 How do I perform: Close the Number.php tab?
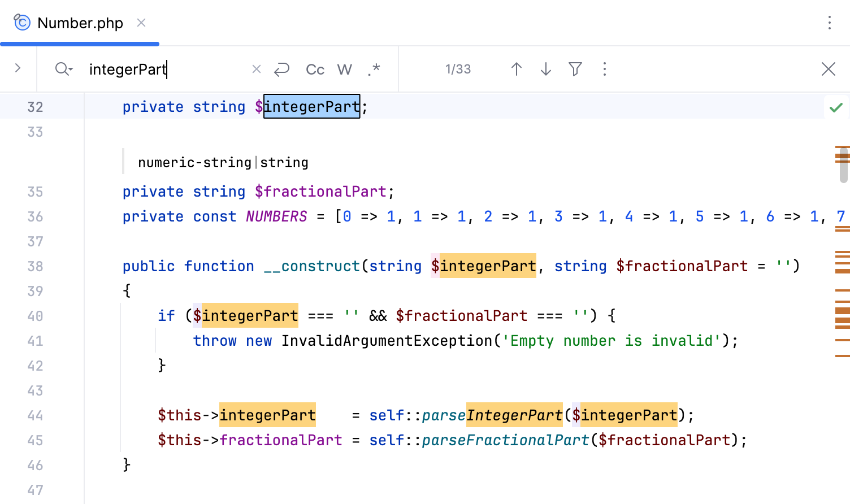(141, 23)
